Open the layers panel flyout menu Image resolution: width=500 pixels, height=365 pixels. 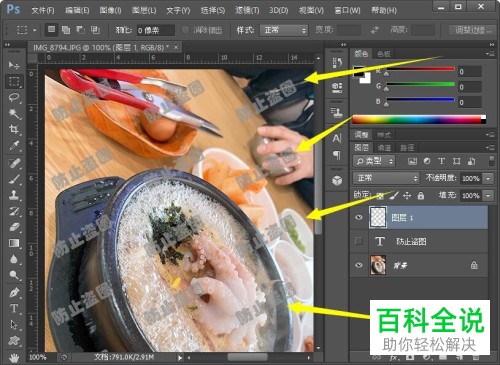tap(490, 147)
